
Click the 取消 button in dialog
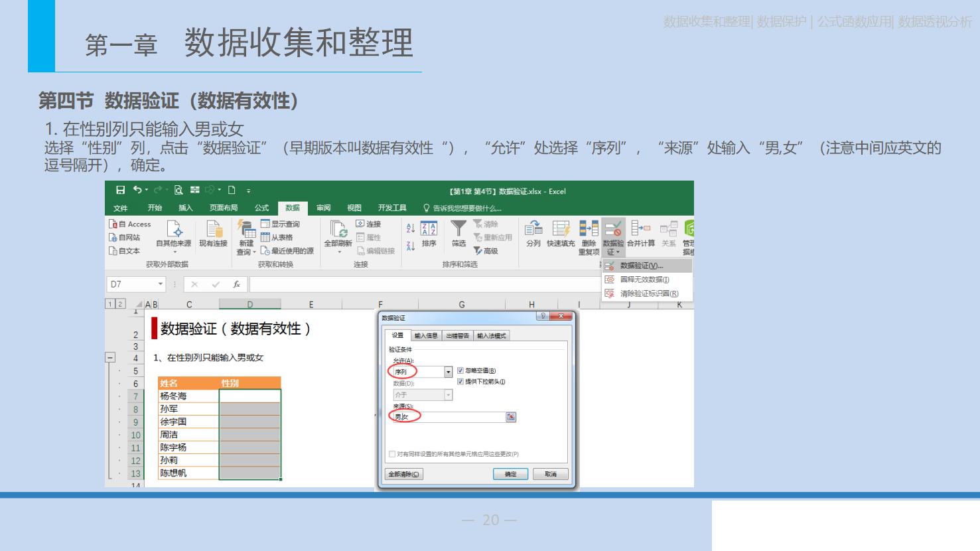pos(551,474)
